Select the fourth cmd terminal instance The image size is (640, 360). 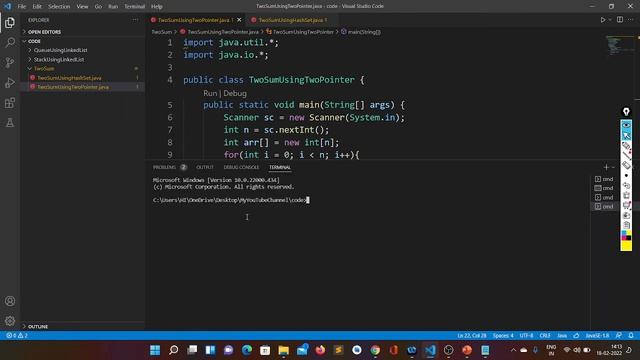click(x=604, y=207)
